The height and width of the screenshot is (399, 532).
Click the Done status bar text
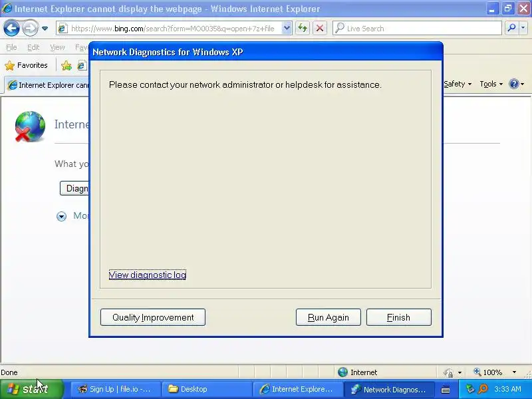[x=9, y=372]
